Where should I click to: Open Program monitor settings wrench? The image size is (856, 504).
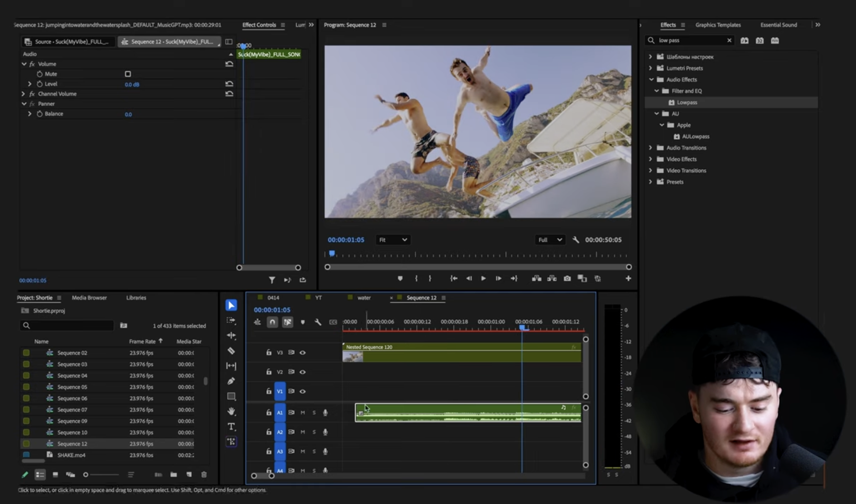pyautogui.click(x=576, y=240)
